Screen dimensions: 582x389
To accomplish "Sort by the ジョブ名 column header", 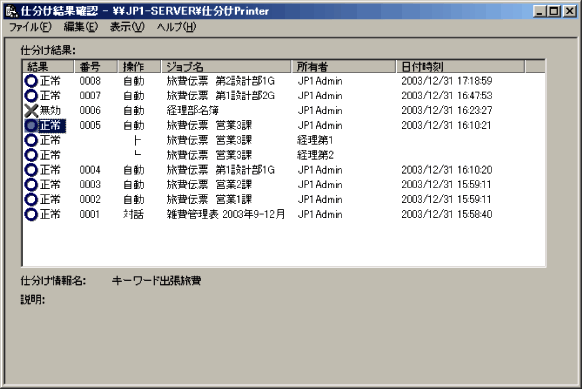I will coord(226,67).
